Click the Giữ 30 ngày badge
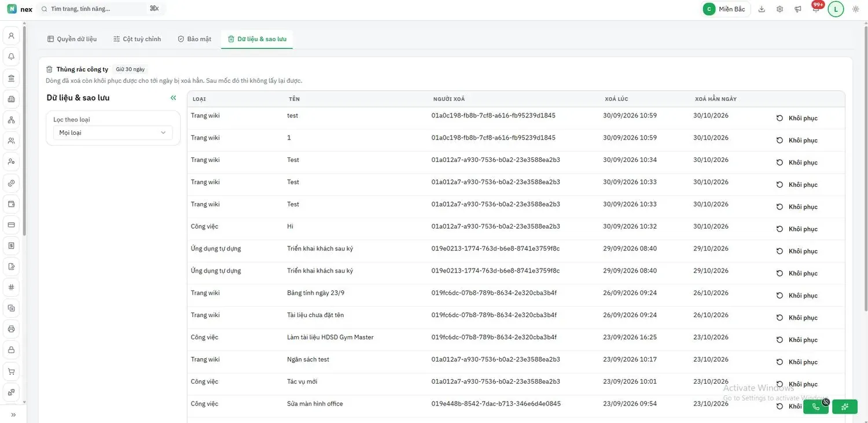Image resolution: width=868 pixels, height=423 pixels. point(130,69)
